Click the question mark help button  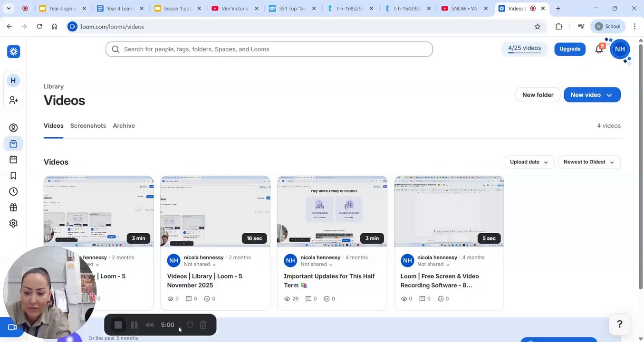pyautogui.click(x=620, y=324)
